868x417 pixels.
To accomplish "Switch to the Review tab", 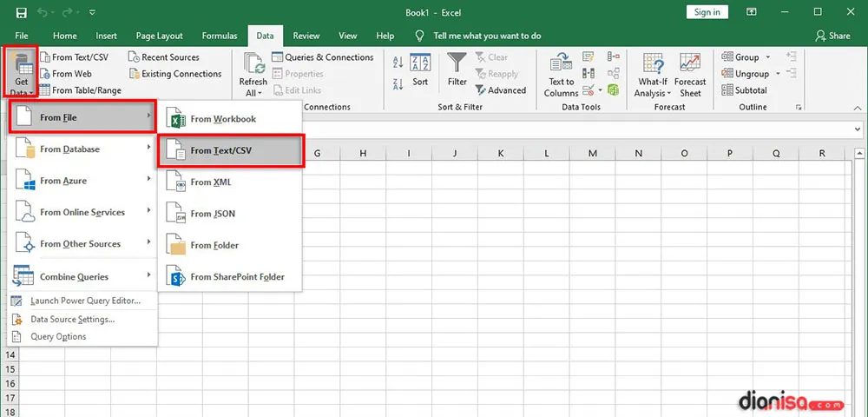I will pos(306,36).
